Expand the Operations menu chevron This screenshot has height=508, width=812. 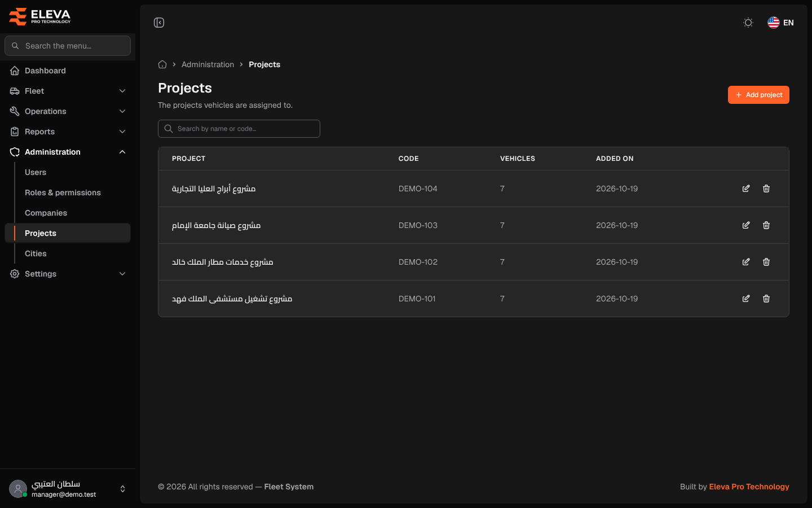tap(122, 111)
